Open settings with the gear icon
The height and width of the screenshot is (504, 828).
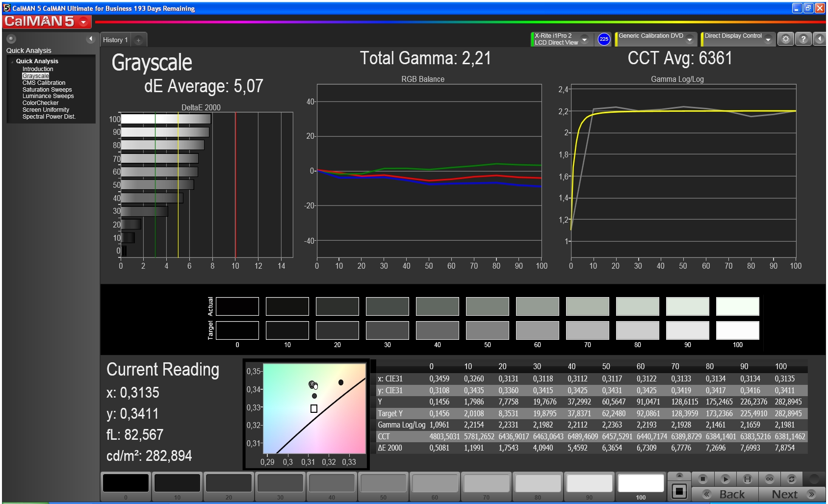pos(785,39)
